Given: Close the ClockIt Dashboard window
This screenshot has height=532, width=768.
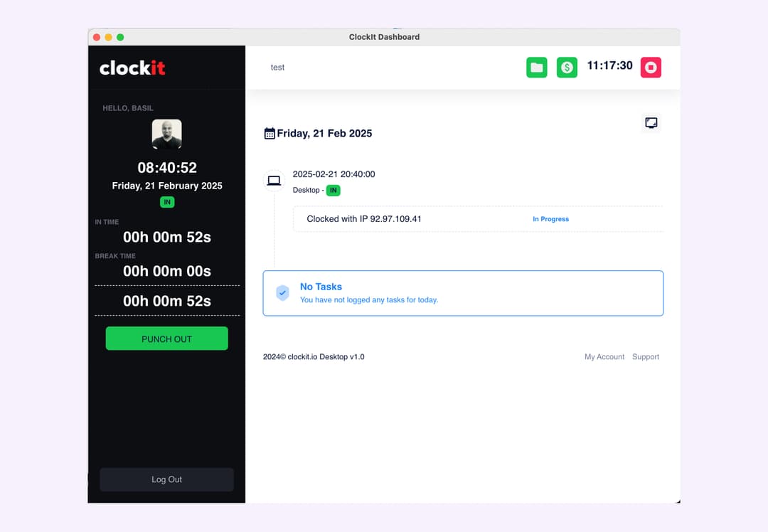Looking at the screenshot, I should pos(97,37).
